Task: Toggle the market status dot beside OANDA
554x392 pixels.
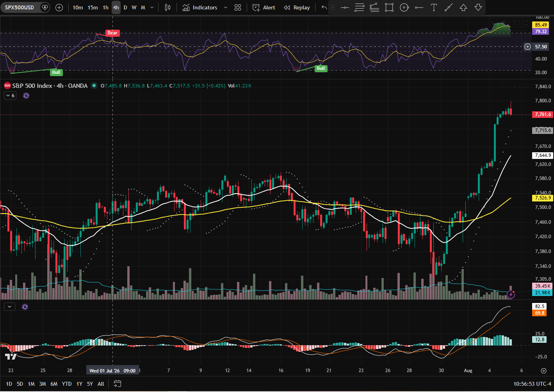Action: pos(94,86)
